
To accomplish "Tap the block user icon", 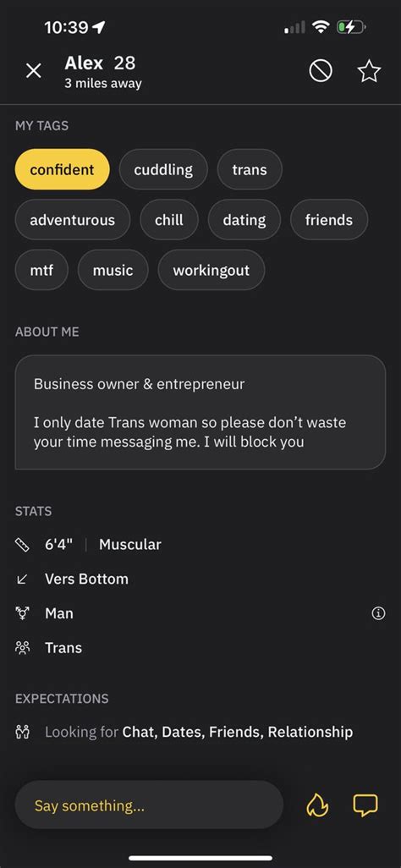I will click(321, 71).
